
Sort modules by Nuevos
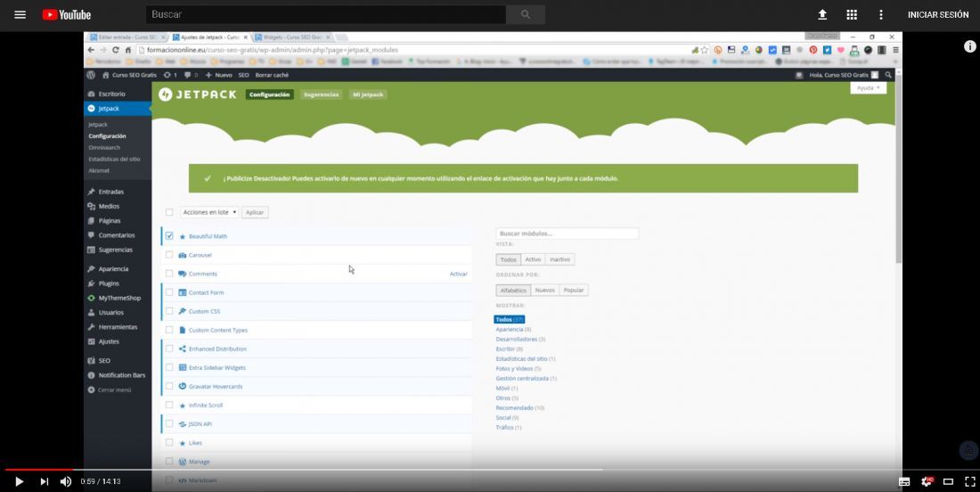point(545,290)
